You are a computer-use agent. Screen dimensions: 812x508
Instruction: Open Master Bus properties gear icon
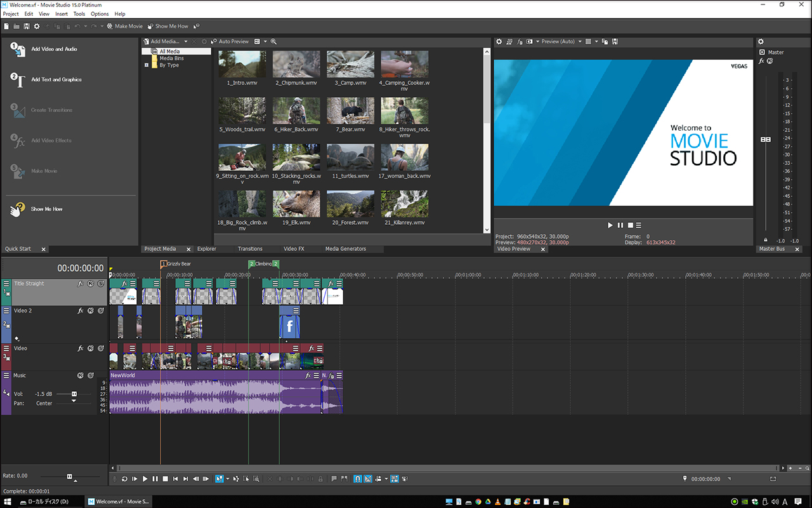point(761,42)
